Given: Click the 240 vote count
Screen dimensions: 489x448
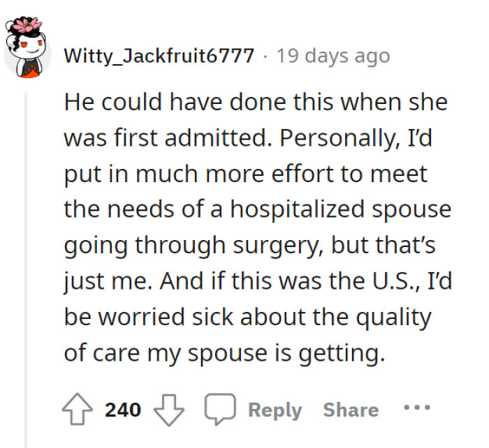Looking at the screenshot, I should click(123, 410).
